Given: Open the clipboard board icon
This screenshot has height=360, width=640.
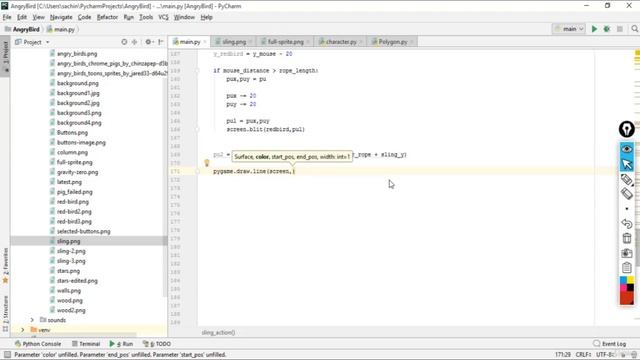Looking at the screenshot, I should tap(627, 268).
